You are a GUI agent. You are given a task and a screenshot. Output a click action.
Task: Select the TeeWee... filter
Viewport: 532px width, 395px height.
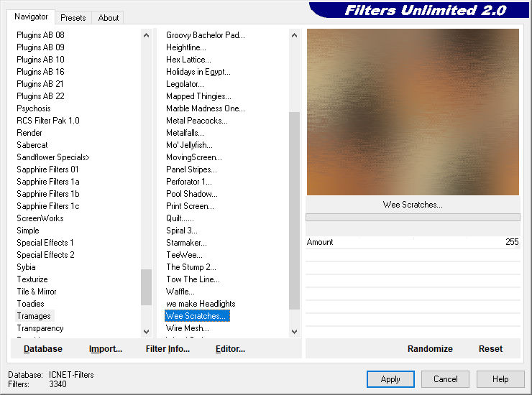[184, 255]
